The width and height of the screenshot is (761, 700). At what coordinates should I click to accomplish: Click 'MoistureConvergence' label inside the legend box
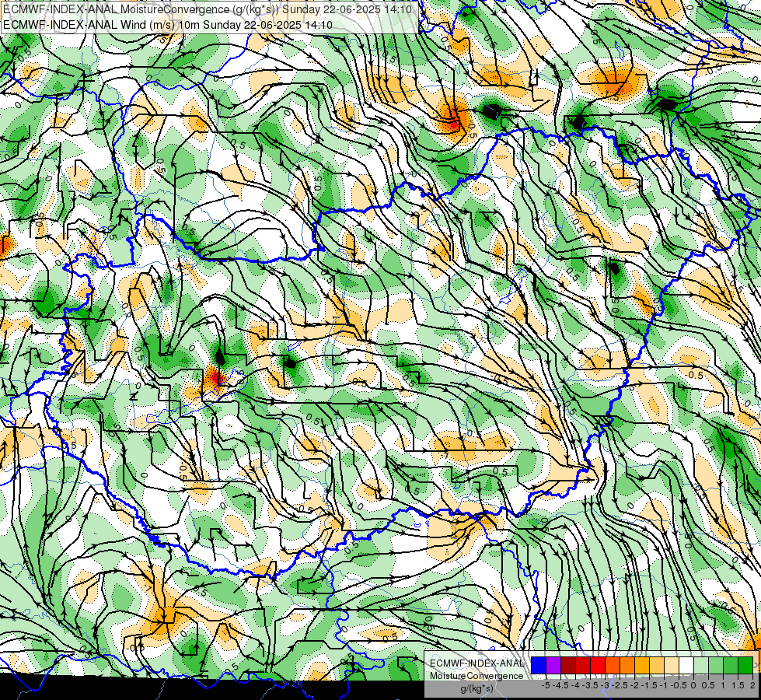(x=476, y=676)
